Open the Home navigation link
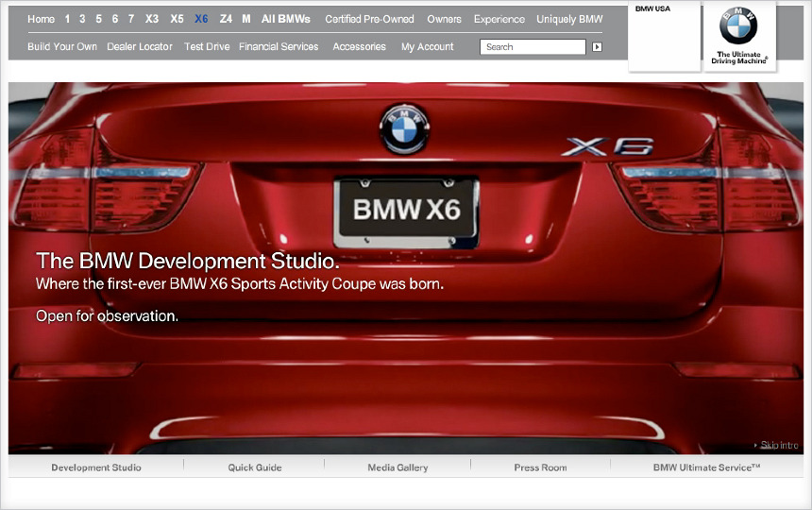 tap(41, 19)
